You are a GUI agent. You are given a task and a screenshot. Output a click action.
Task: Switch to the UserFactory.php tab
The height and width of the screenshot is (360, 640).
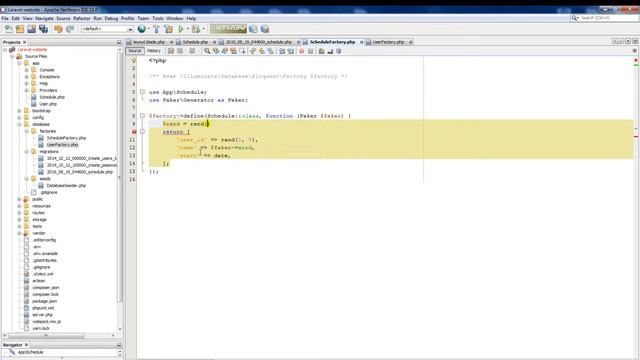[388, 42]
